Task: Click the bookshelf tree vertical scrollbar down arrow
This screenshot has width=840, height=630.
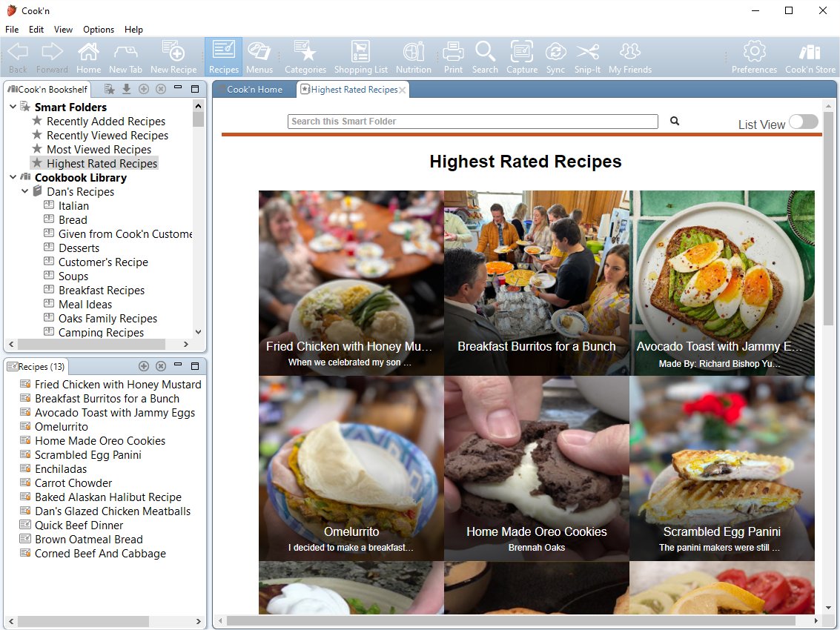Action: click(198, 331)
